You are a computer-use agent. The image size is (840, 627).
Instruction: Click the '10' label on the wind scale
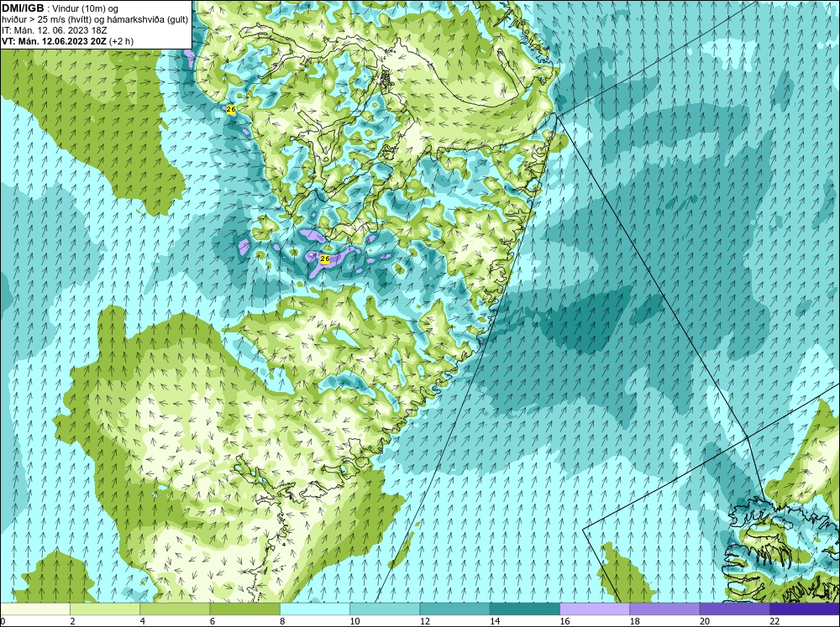pos(354,621)
